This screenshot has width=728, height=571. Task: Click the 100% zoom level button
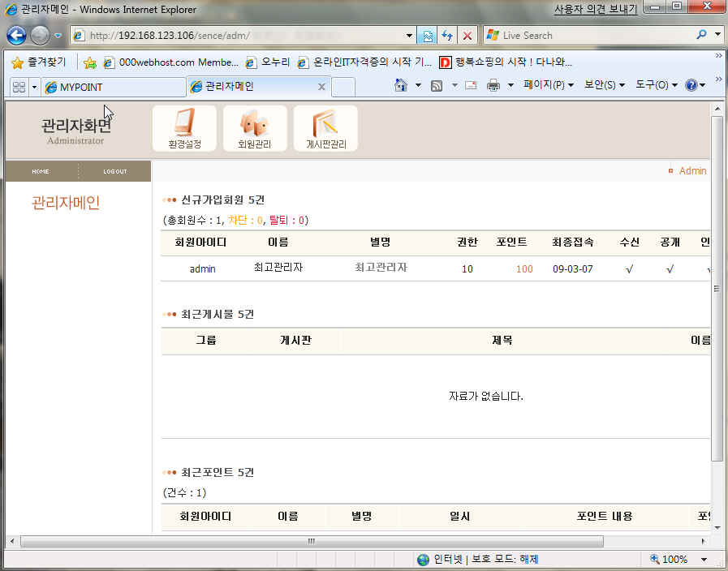click(x=669, y=560)
